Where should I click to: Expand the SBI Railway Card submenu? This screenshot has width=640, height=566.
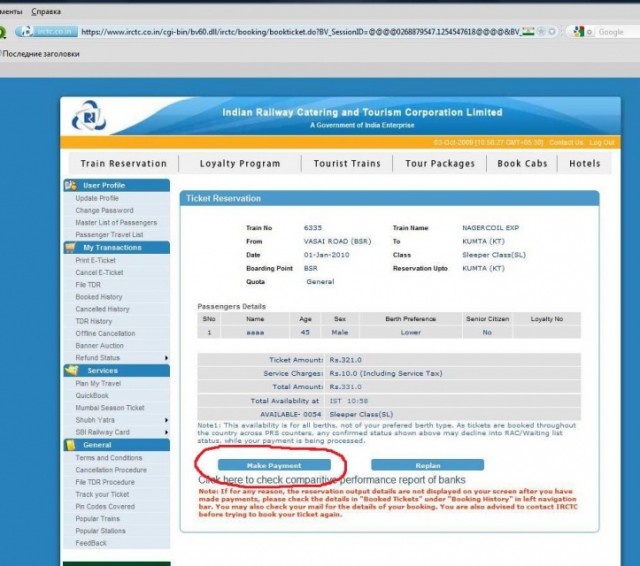(x=166, y=432)
